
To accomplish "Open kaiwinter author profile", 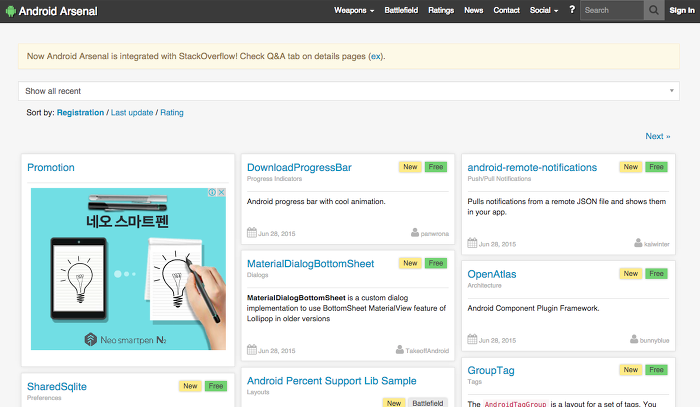I will [657, 244].
